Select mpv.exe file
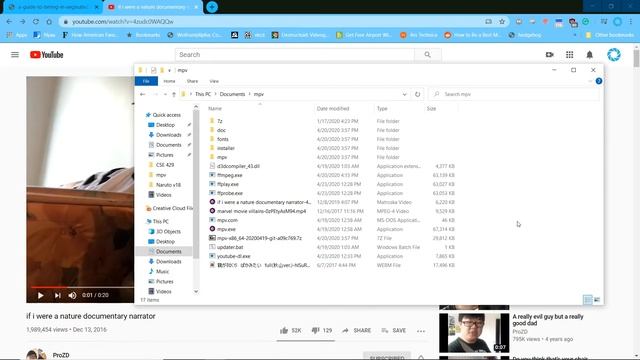The height and width of the screenshot is (360, 640). pyautogui.click(x=226, y=229)
